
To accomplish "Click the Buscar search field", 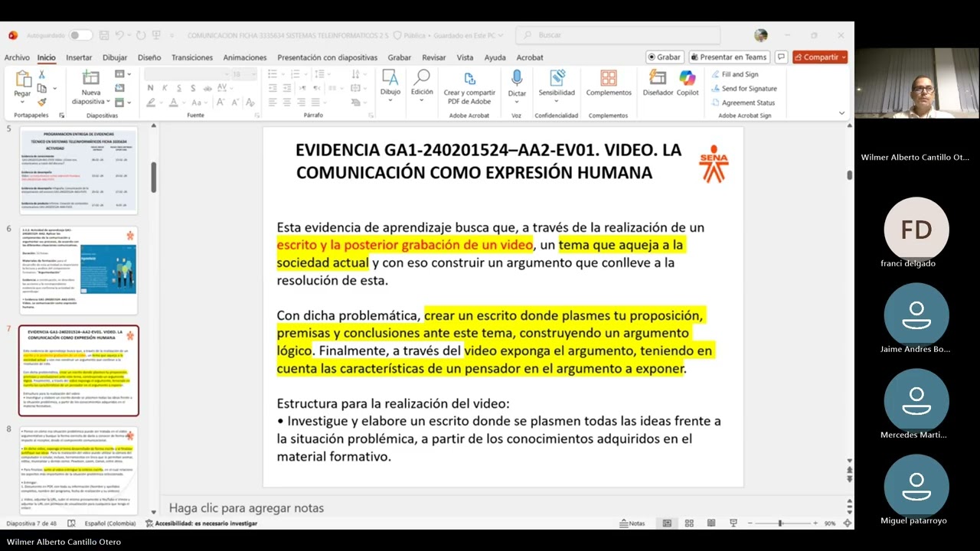I will click(x=618, y=35).
